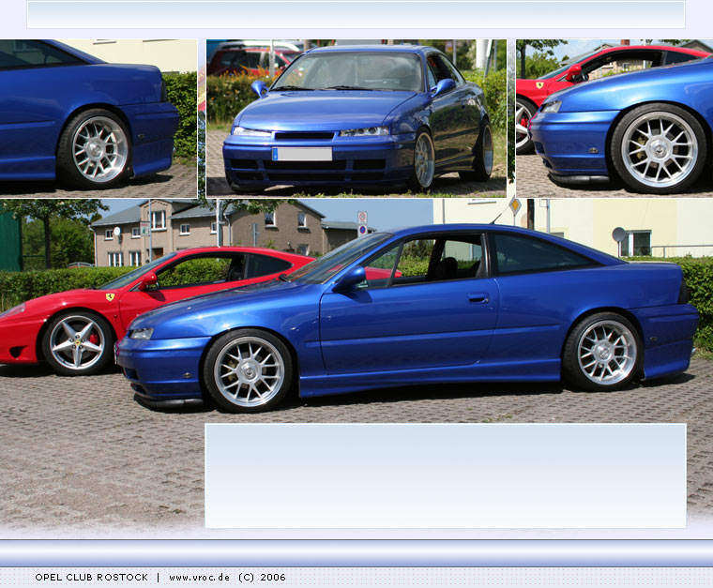The height and width of the screenshot is (588, 713).
Task: Click the www.vroc.de footer link
Action: click(x=199, y=577)
